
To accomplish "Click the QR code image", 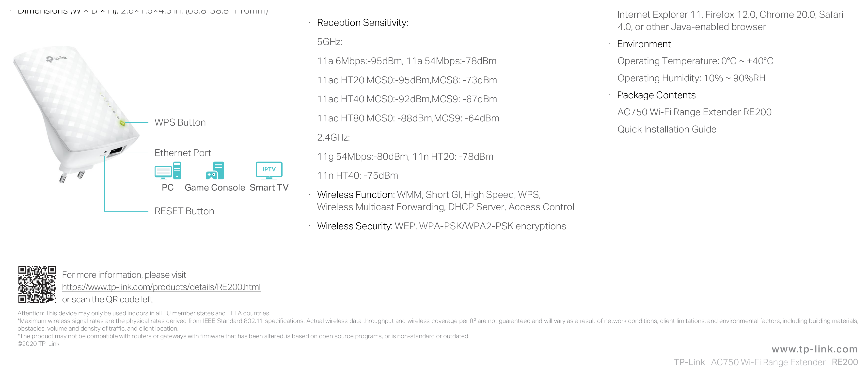I will 37,284.
